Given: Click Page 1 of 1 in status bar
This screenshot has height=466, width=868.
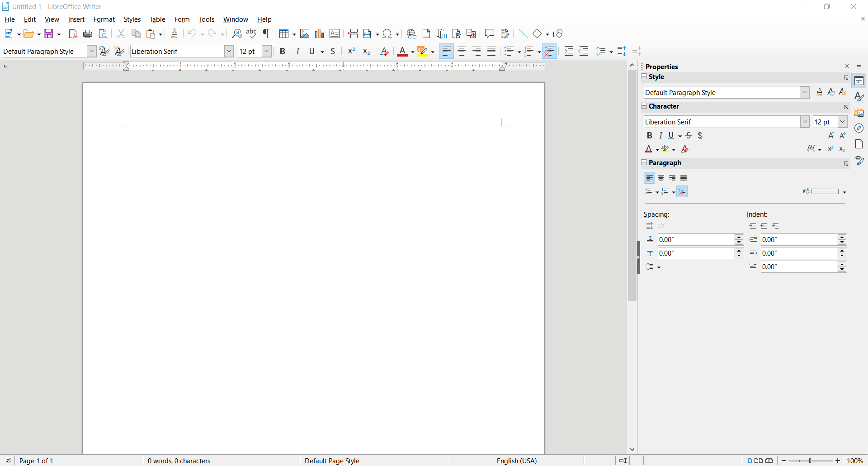Looking at the screenshot, I should (36, 461).
